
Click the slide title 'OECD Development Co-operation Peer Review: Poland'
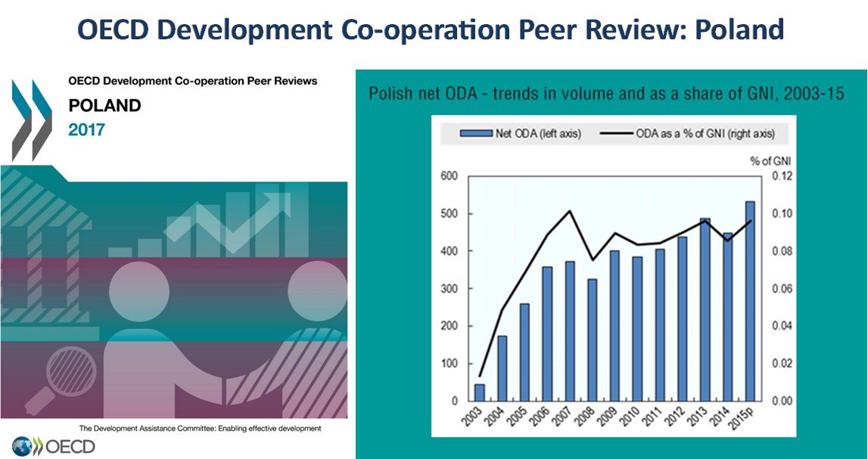[x=430, y=29]
